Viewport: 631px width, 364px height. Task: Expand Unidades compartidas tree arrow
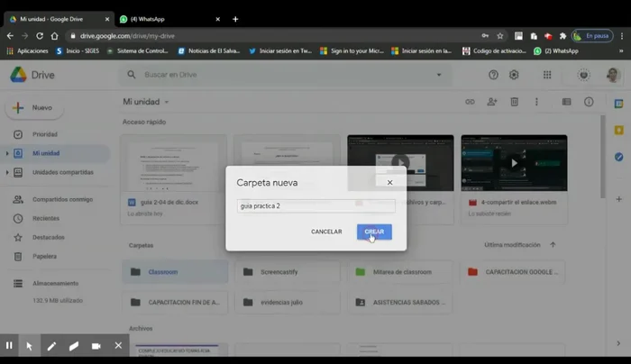click(7, 171)
